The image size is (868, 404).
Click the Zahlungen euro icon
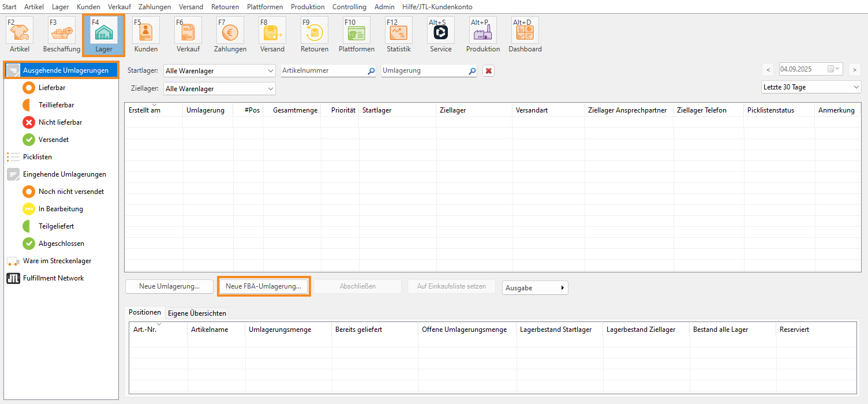coord(230,32)
